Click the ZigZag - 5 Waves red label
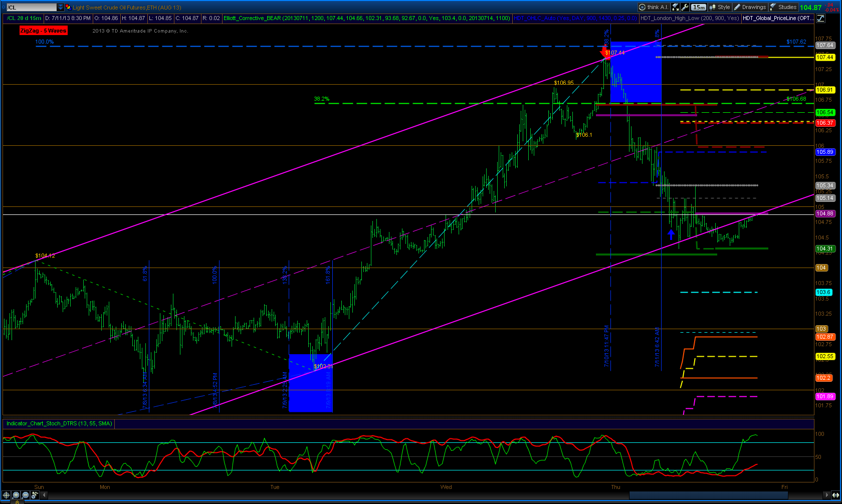Screen dimensions: 842x504 click(x=43, y=31)
